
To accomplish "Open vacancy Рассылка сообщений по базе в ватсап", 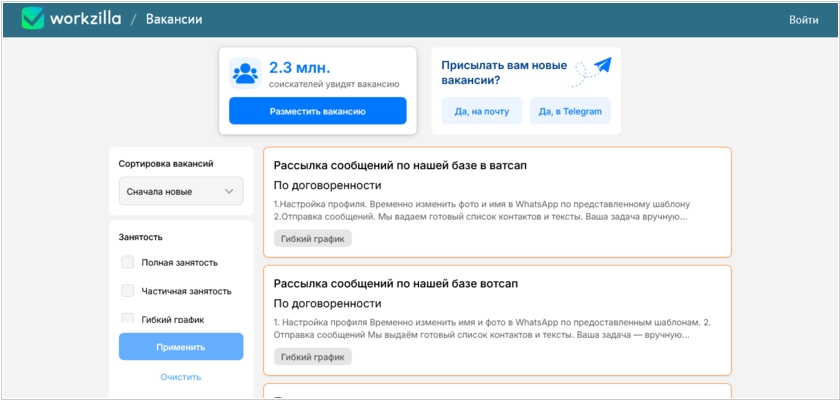I will (400, 164).
